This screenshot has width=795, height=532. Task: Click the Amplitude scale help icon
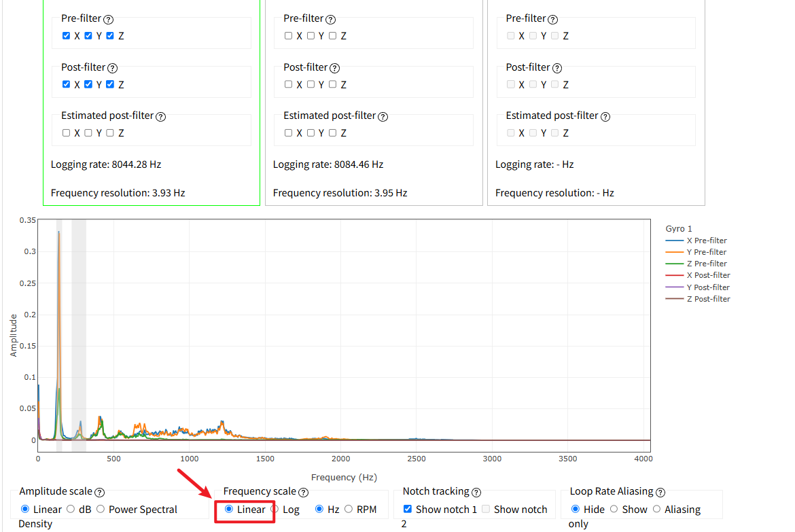(x=100, y=493)
